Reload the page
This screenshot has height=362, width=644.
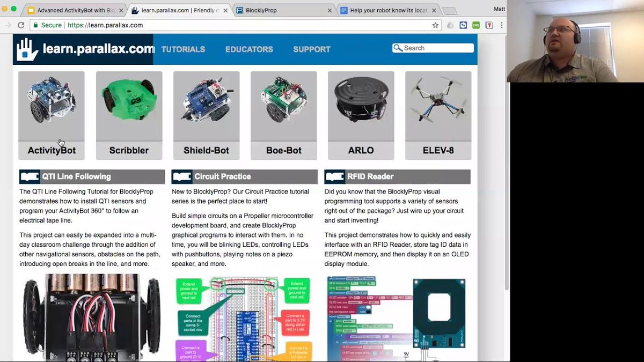(21, 25)
